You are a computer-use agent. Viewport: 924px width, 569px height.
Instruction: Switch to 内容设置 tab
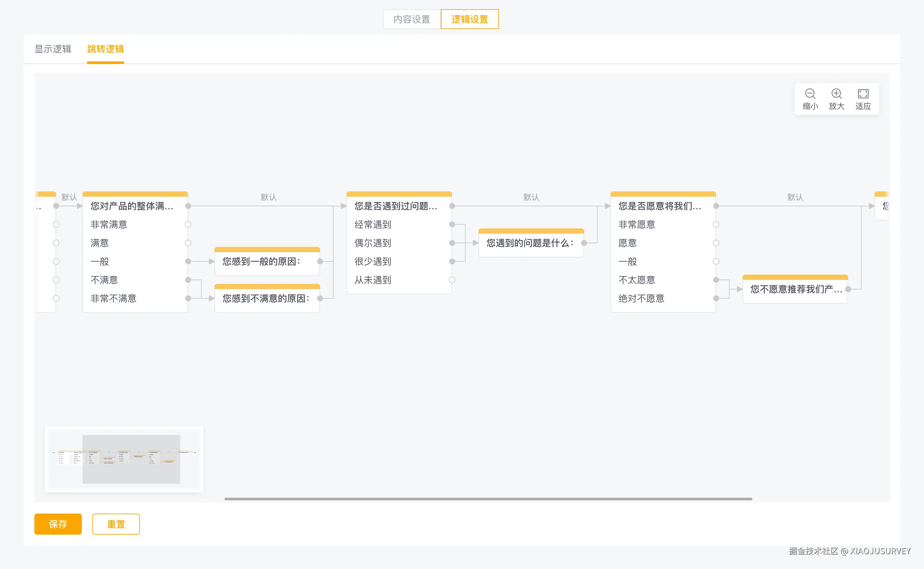pos(412,19)
